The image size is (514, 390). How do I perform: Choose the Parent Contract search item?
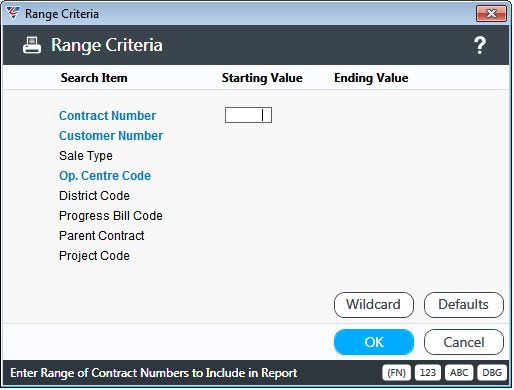click(x=102, y=236)
